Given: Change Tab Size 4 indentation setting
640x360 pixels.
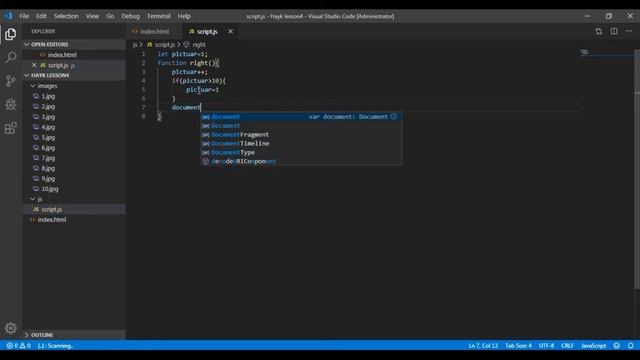Looking at the screenshot, I should coord(518,346).
